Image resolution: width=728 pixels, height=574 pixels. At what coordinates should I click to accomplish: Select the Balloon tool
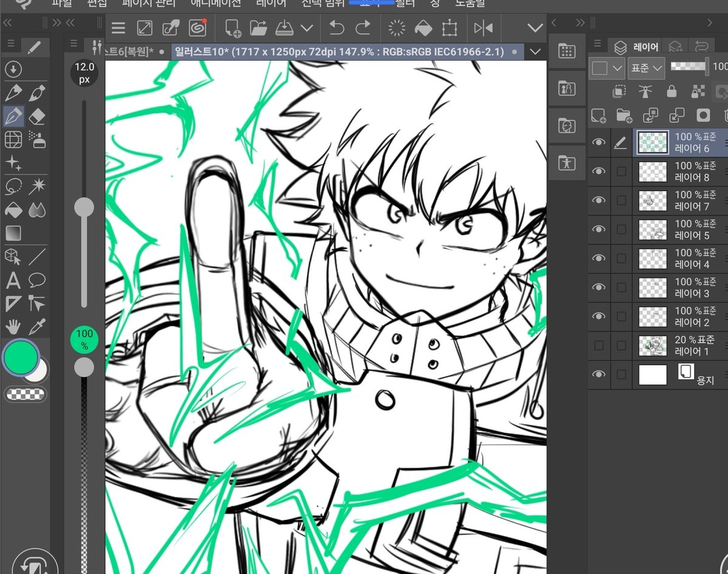[x=38, y=280]
